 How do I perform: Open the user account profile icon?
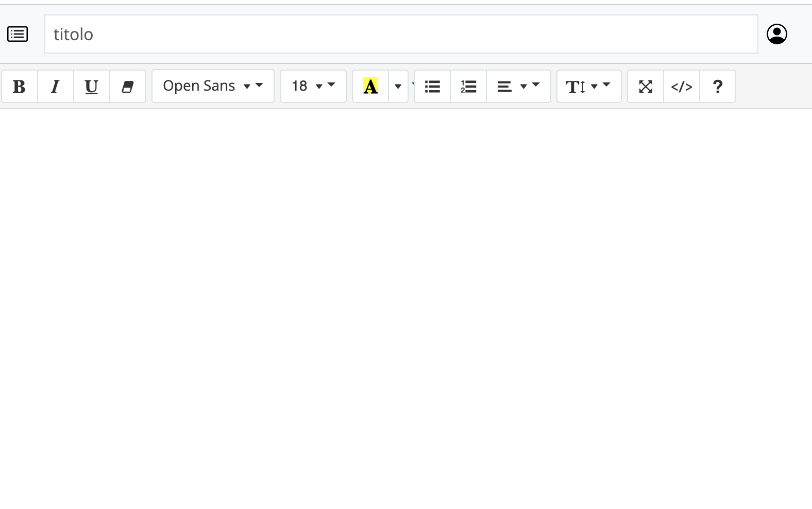[x=777, y=34]
